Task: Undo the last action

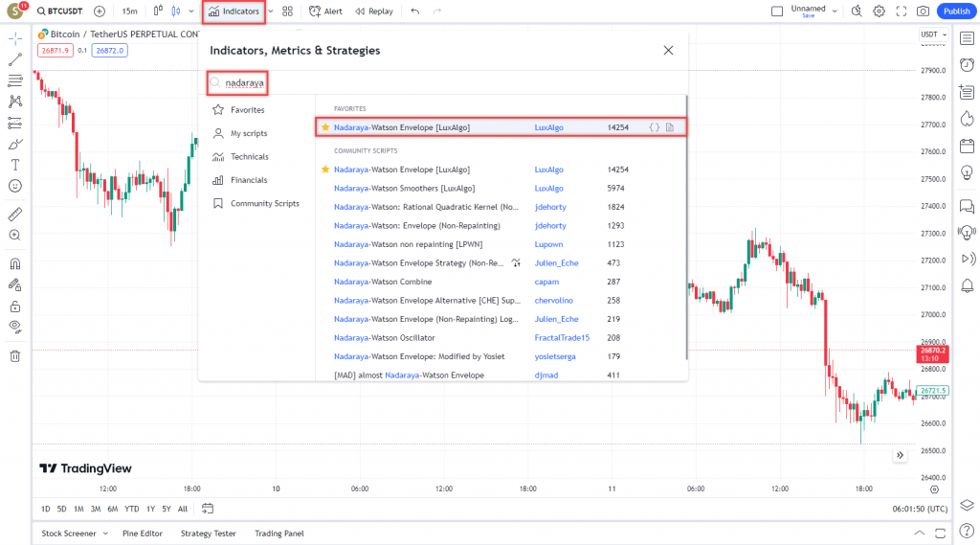Action: pos(415,11)
